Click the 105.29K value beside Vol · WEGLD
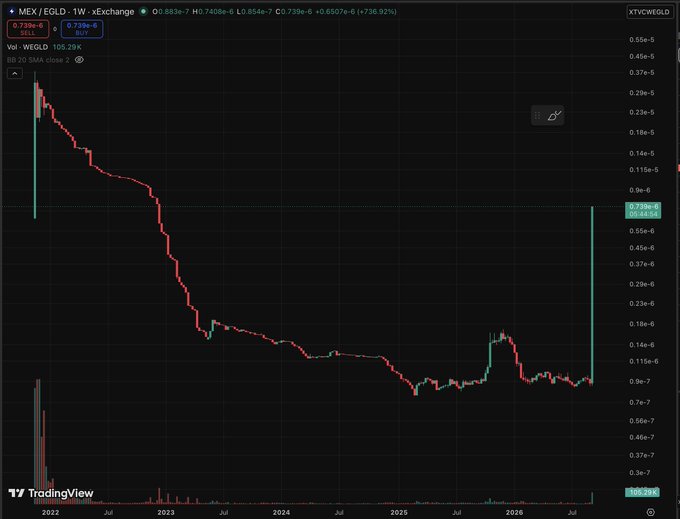This screenshot has width=680, height=519. pyautogui.click(x=67, y=47)
